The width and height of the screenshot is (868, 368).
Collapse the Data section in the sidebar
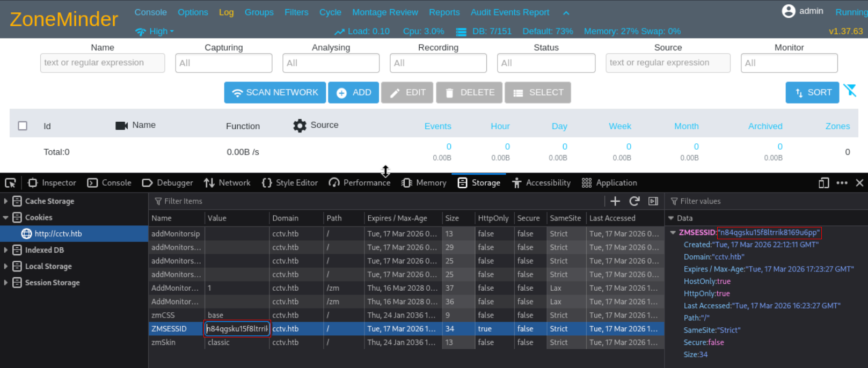tap(671, 218)
